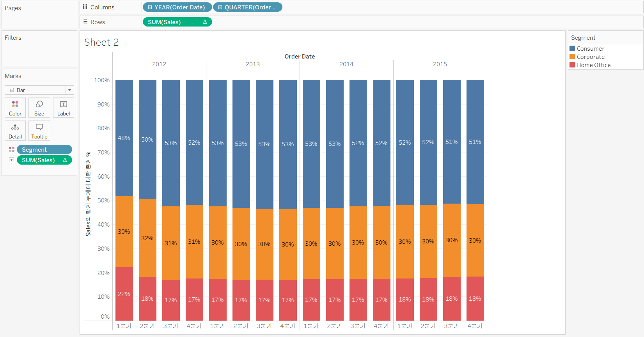The height and width of the screenshot is (337, 644).
Task: Click the vertical Sales axis title
Action: [x=88, y=194]
